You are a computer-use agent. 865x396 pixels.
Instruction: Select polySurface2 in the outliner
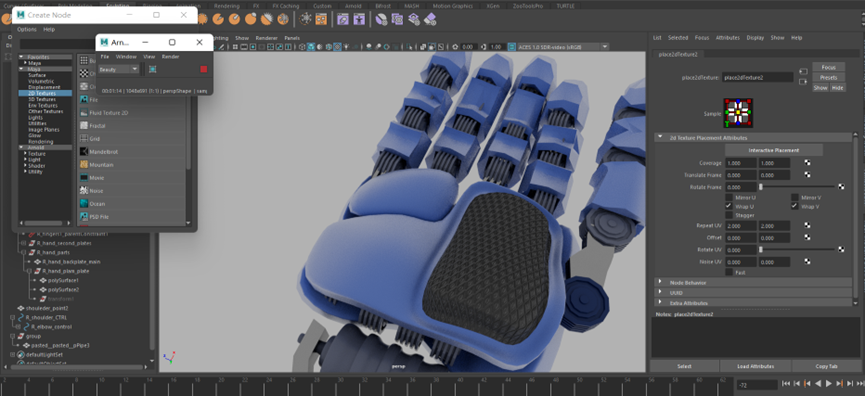pyautogui.click(x=63, y=290)
